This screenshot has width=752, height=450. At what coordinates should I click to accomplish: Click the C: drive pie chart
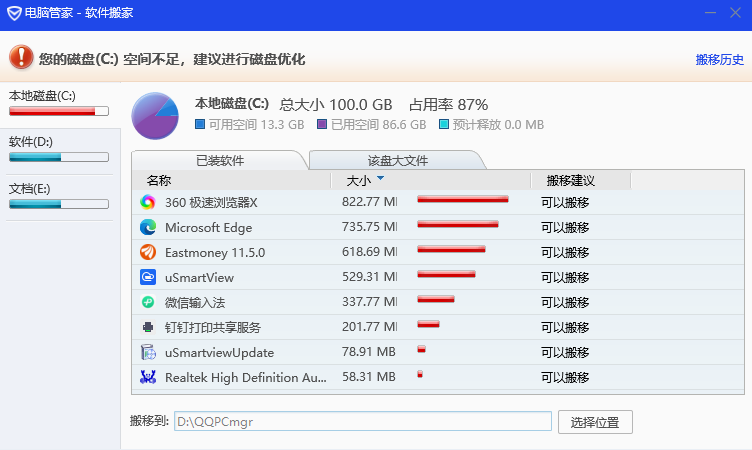point(155,116)
